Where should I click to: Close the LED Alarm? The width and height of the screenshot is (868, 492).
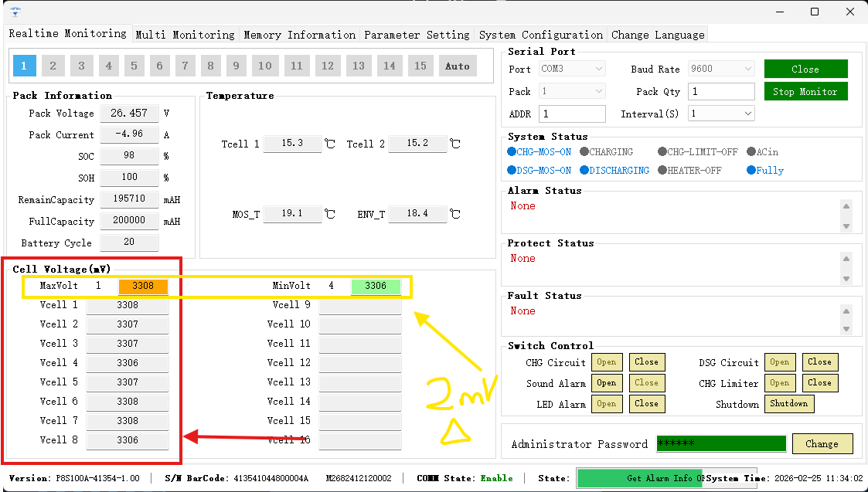[x=647, y=403]
